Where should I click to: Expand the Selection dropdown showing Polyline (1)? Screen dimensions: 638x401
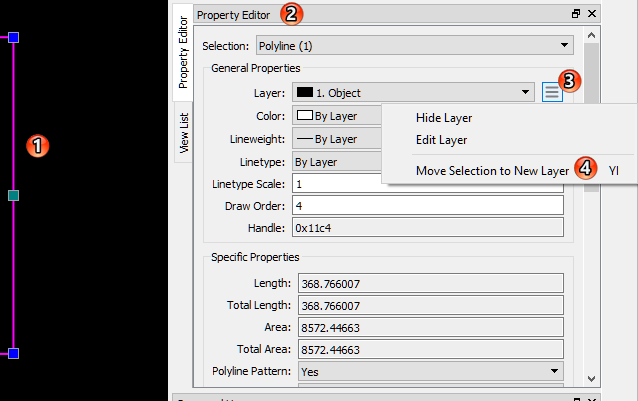pos(413,46)
